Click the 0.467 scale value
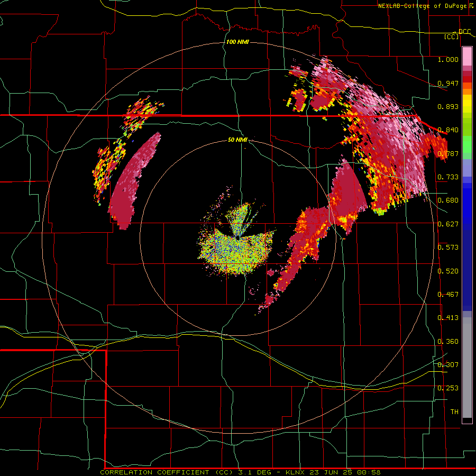The image size is (476, 476). 448,295
